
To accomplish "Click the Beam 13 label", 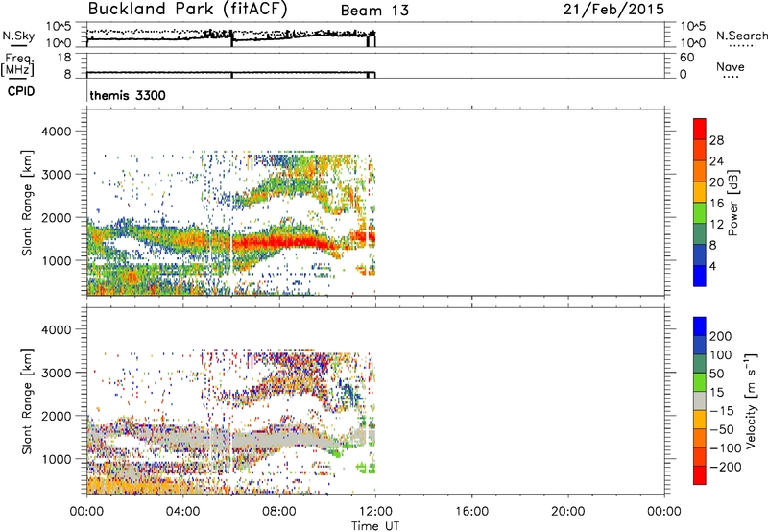I will tap(374, 11).
